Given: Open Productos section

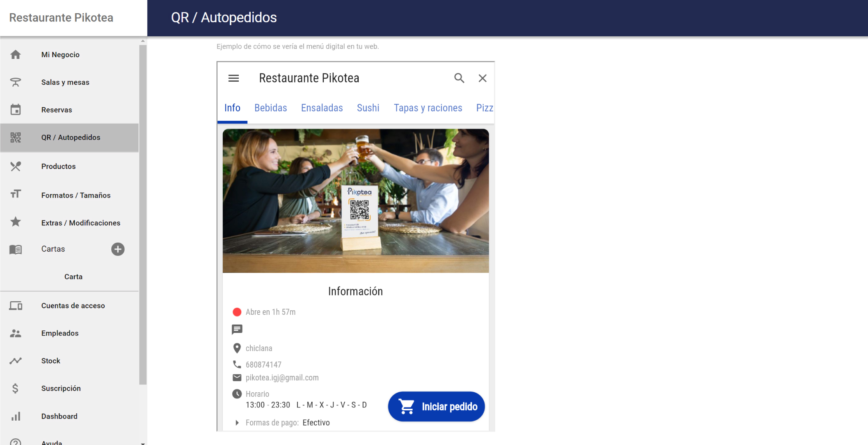Looking at the screenshot, I should point(69,166).
